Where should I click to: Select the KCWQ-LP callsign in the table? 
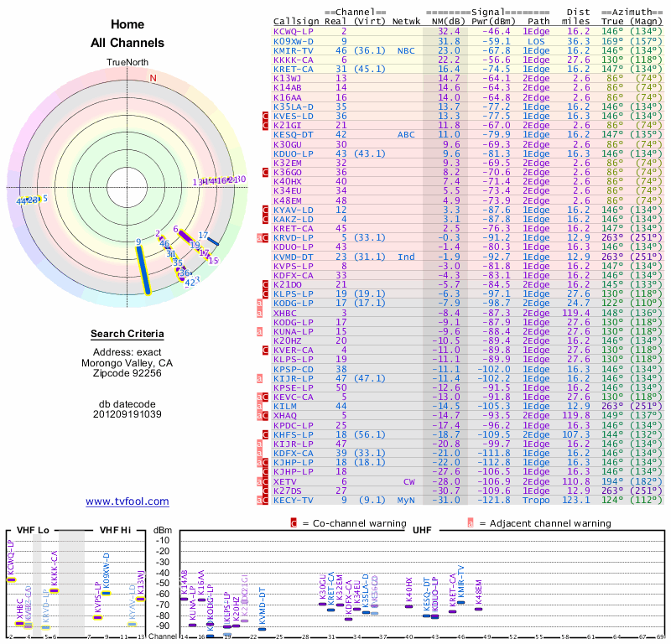[295, 31]
